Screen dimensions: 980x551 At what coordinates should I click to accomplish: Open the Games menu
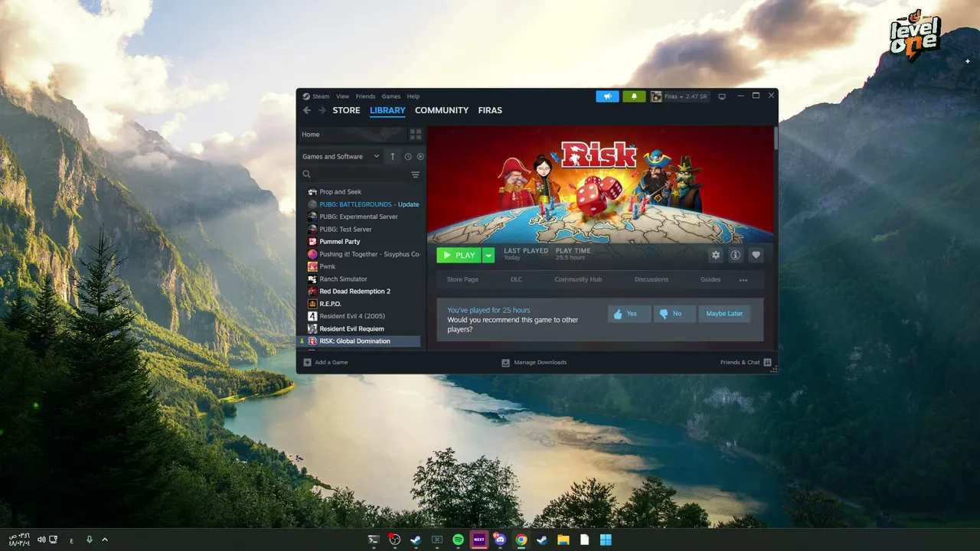(x=391, y=96)
